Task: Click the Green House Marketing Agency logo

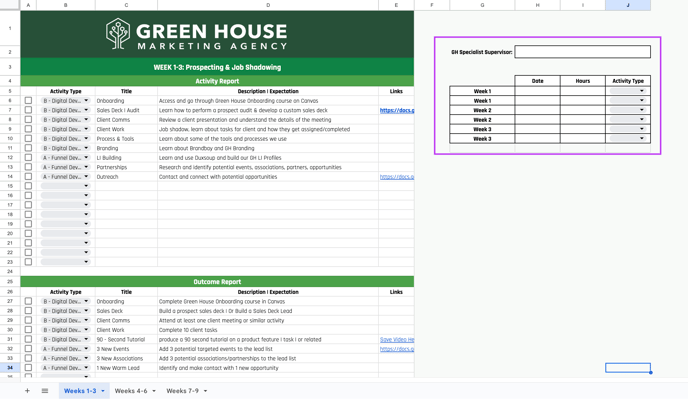Action: (197, 34)
